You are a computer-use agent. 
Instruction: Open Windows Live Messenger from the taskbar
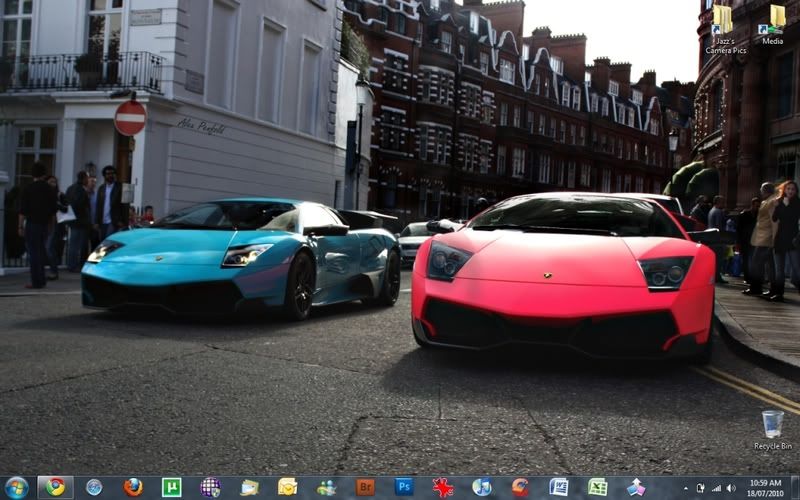(x=327, y=487)
